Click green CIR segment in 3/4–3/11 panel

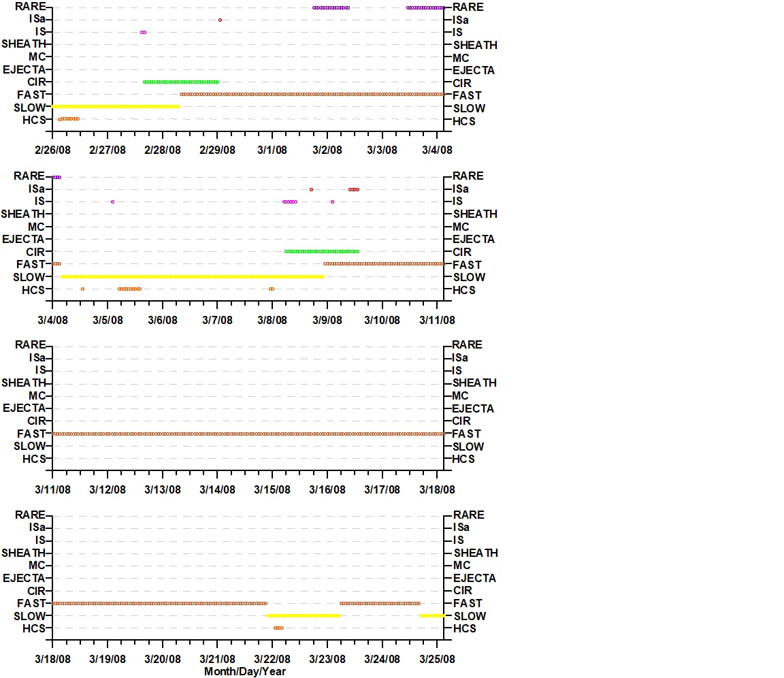(322, 251)
